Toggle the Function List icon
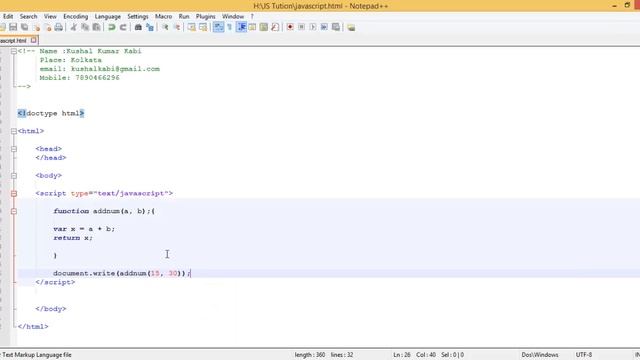640x360 pixels. (x=275, y=27)
